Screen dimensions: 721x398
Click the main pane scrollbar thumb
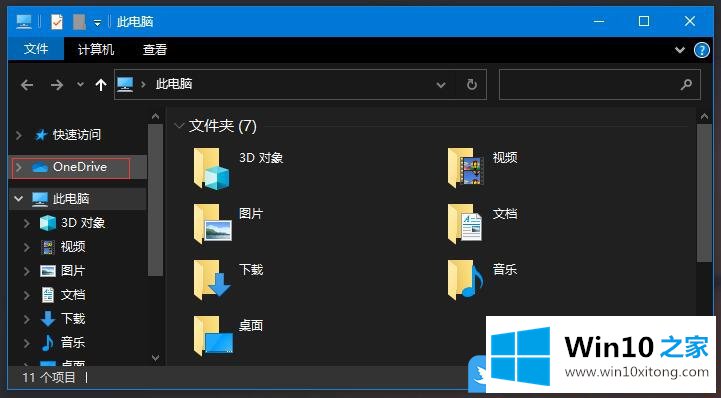[704, 193]
